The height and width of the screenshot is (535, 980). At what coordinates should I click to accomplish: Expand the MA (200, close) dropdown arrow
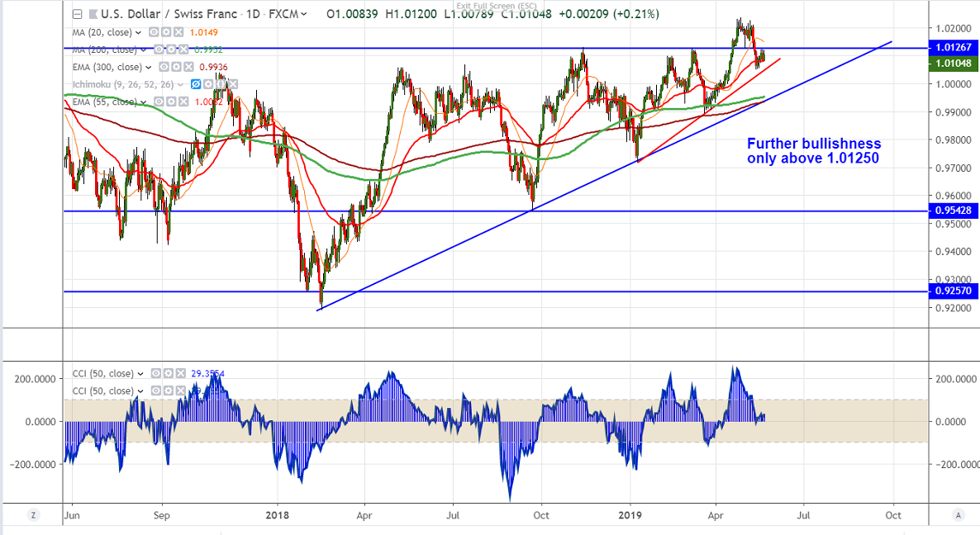[143, 50]
